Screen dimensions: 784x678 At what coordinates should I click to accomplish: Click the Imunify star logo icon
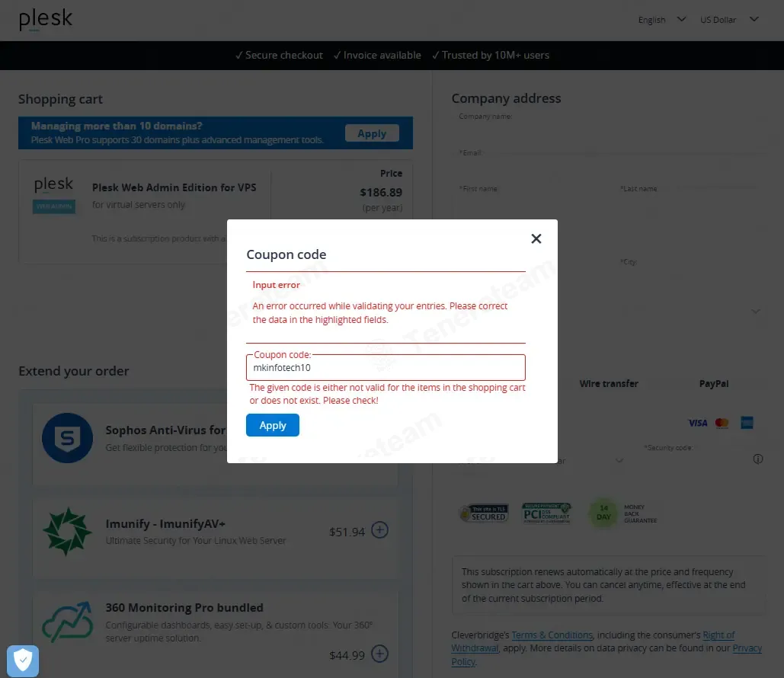coord(67,532)
